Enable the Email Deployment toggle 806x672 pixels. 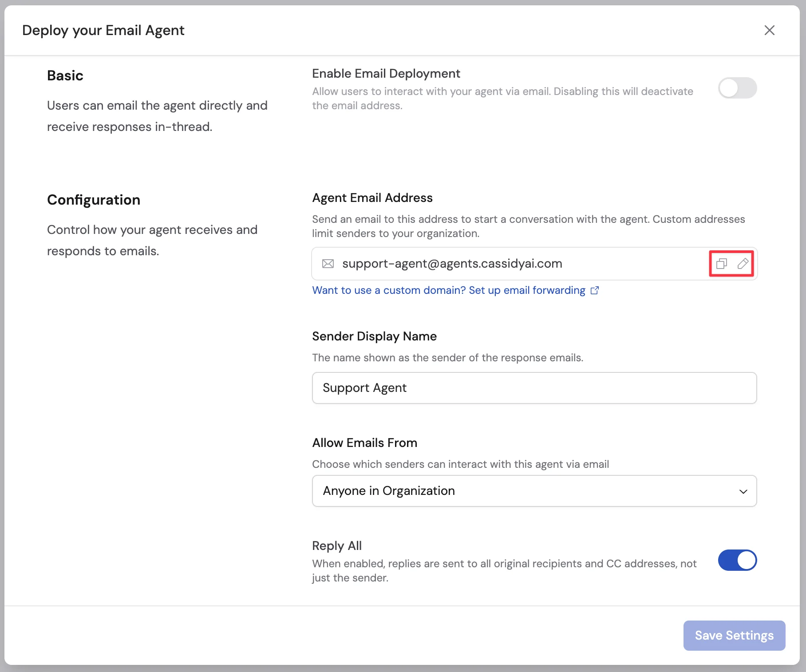click(x=737, y=88)
